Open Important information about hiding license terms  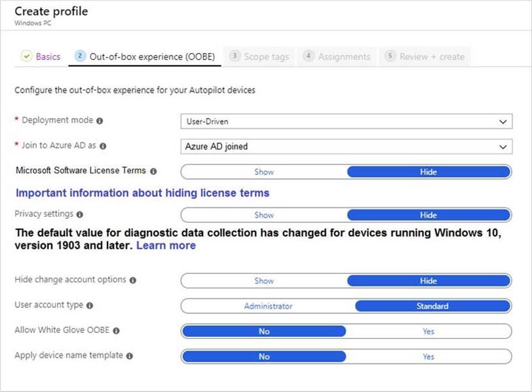[x=142, y=193]
